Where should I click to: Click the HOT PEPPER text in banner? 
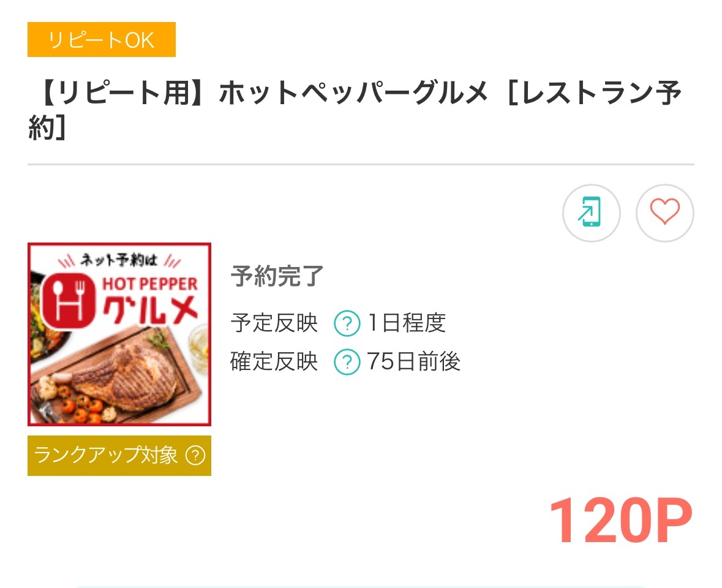coord(149,284)
